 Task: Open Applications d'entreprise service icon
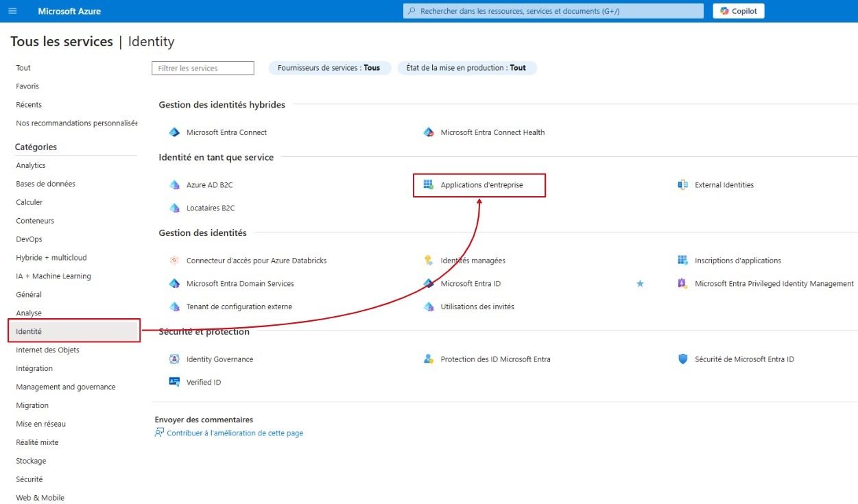(x=429, y=185)
